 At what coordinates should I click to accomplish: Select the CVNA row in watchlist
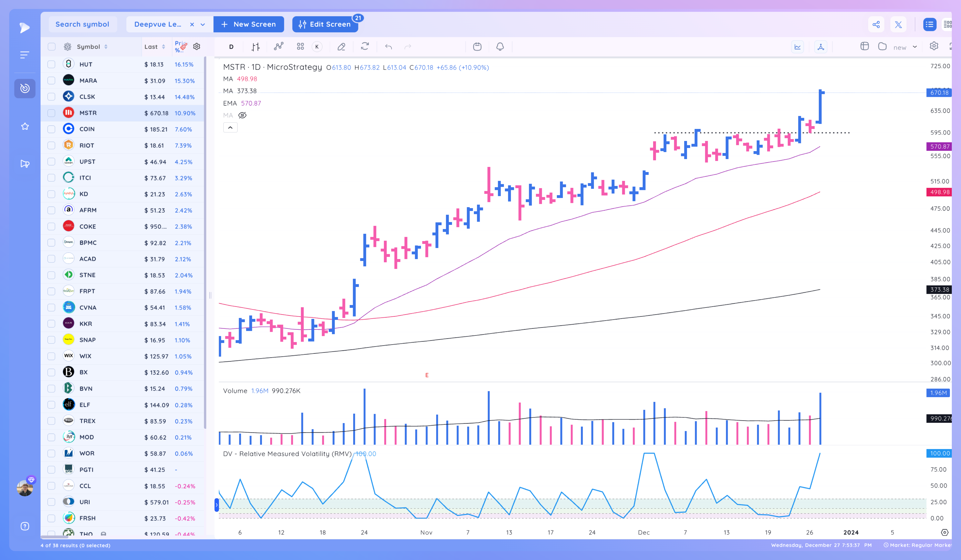click(122, 308)
